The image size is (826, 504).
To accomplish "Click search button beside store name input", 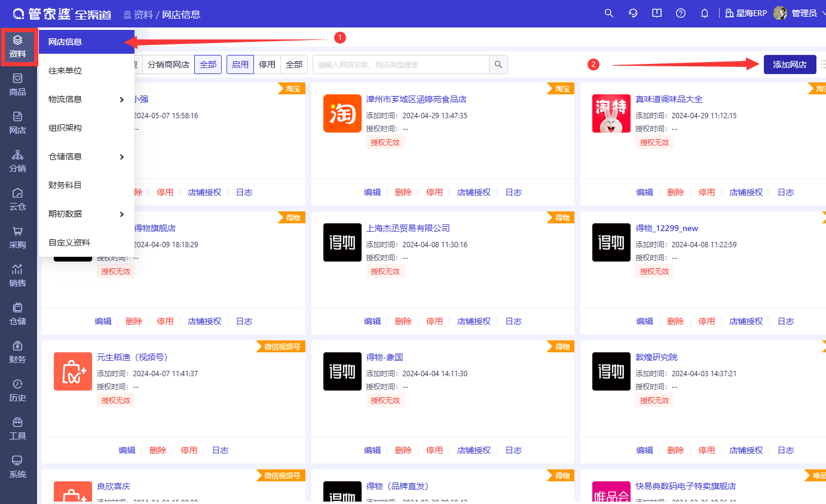I will tap(498, 64).
